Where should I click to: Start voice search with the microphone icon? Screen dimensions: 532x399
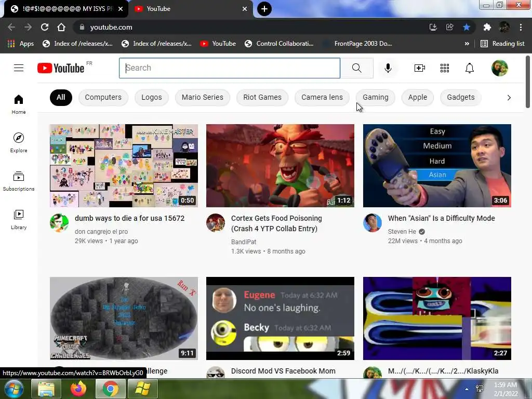(388, 68)
